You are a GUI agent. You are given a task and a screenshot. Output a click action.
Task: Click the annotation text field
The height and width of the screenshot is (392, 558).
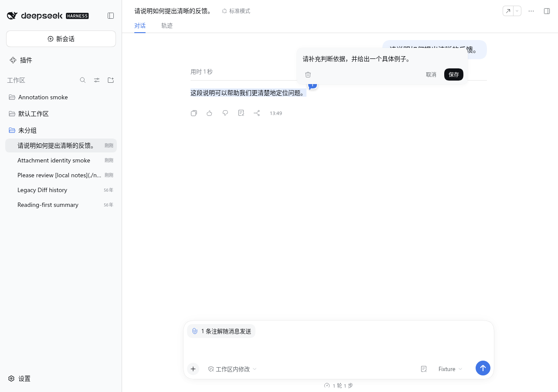pyautogui.click(x=382, y=59)
